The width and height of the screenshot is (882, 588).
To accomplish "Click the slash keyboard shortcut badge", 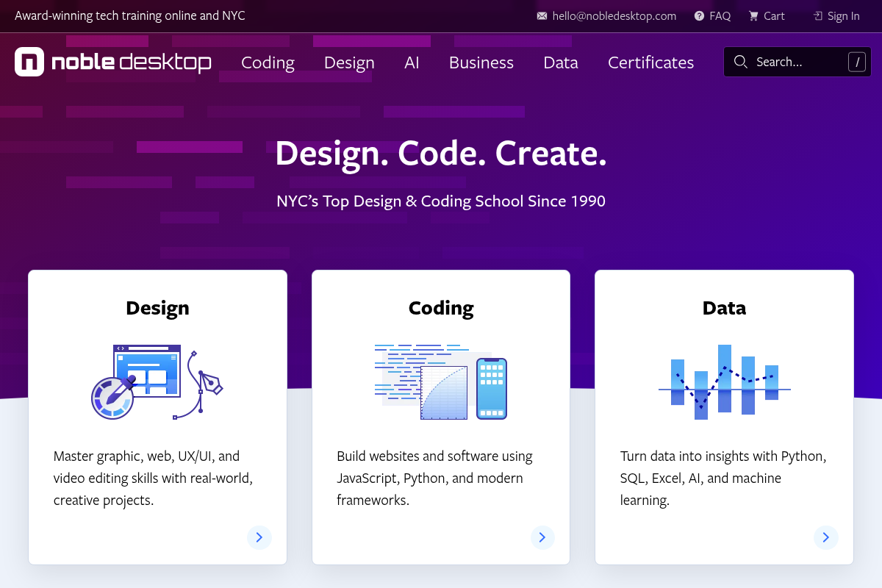I will coord(856,62).
